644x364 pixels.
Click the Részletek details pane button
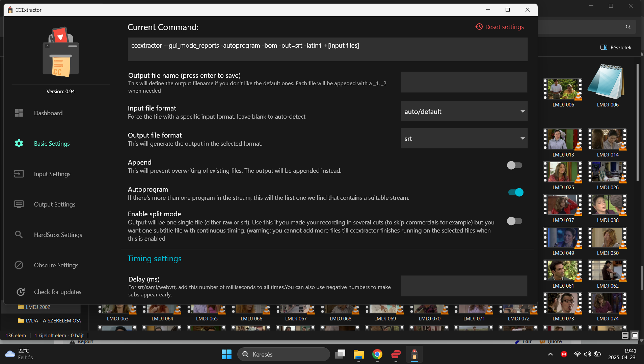(616, 47)
